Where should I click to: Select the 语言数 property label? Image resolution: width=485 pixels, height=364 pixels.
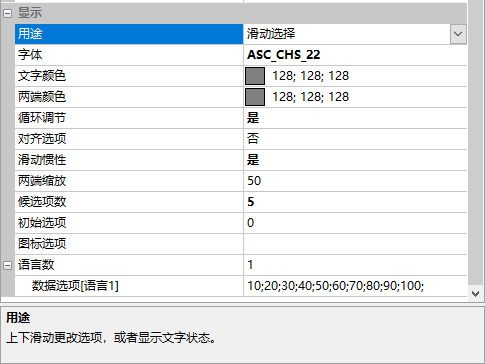(x=36, y=265)
